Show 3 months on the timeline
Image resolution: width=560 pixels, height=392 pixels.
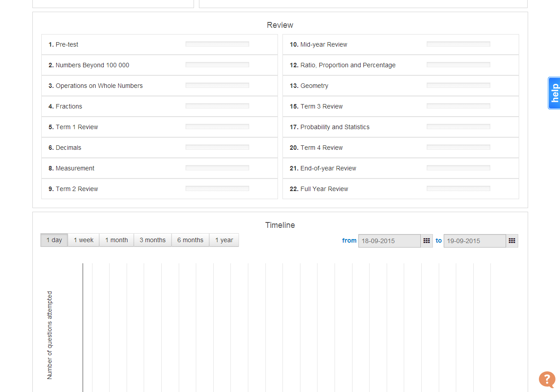[152, 240]
